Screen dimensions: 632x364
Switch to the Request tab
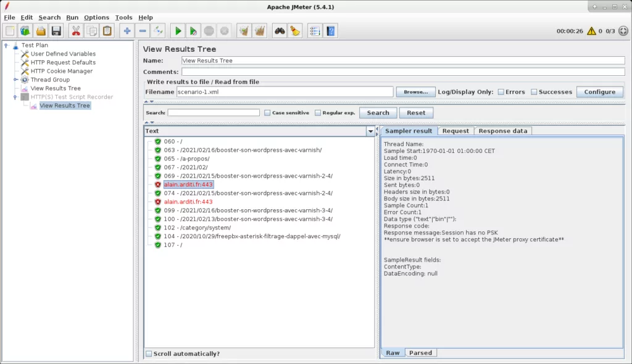[455, 131]
